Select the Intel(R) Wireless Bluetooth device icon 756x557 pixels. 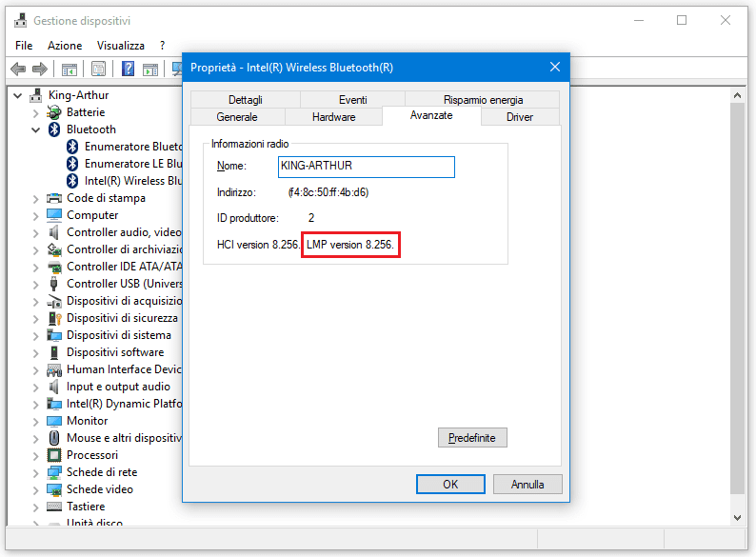[x=72, y=181]
